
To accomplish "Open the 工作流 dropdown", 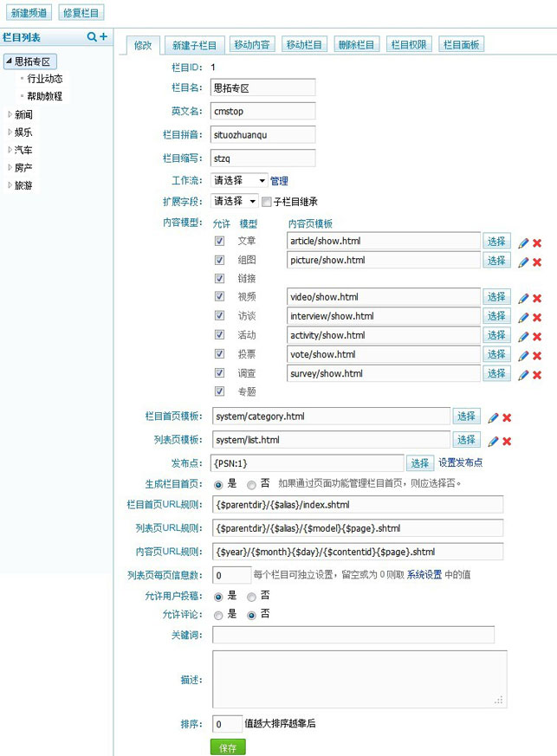I will click(240, 181).
